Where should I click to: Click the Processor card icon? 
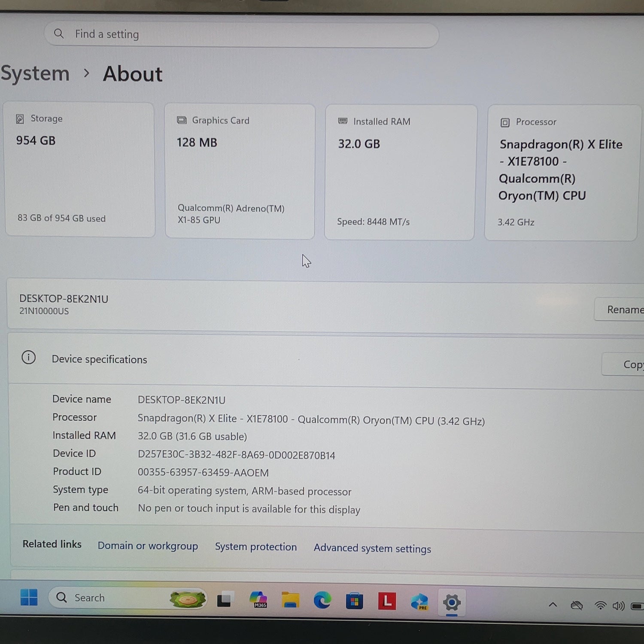pyautogui.click(x=505, y=122)
